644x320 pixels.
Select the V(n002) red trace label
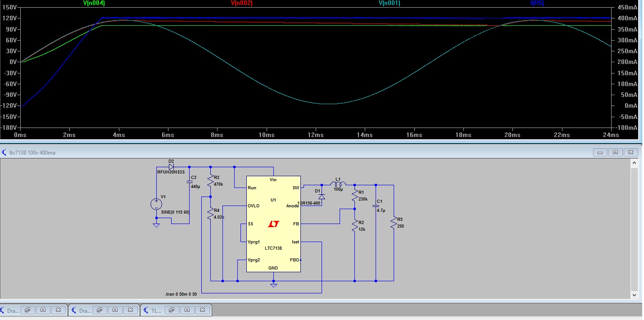(x=242, y=3)
